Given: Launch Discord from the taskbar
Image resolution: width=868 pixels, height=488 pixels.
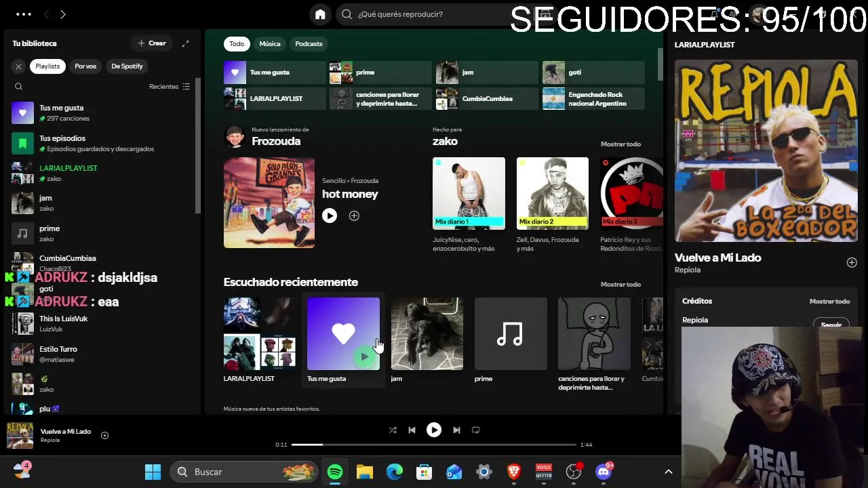Looking at the screenshot, I should (604, 472).
